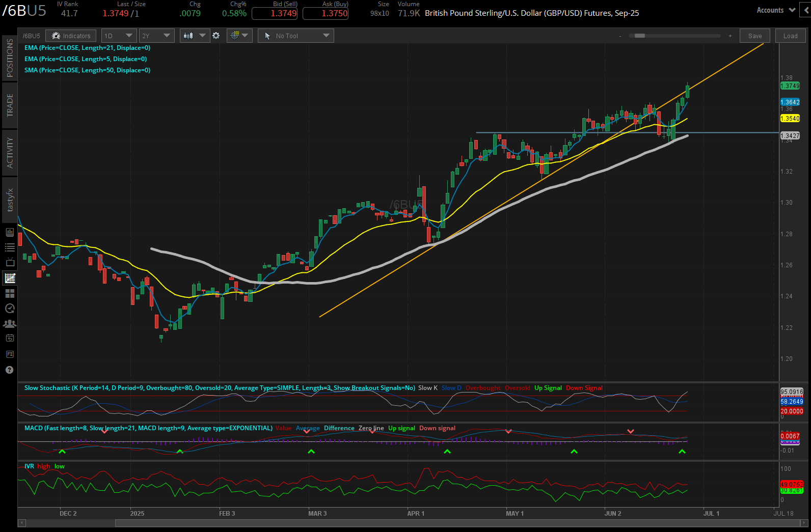This screenshot has width=811, height=532.
Task: Click the Volume 71.9K value
Action: (x=409, y=13)
